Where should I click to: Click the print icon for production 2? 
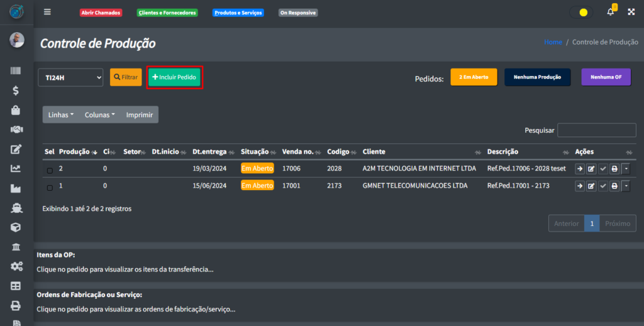point(614,169)
